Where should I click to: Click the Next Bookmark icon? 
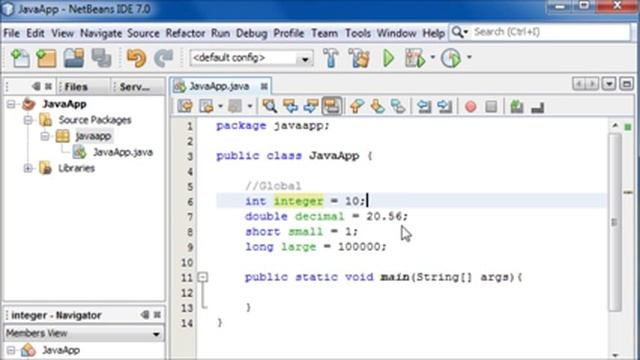378,107
